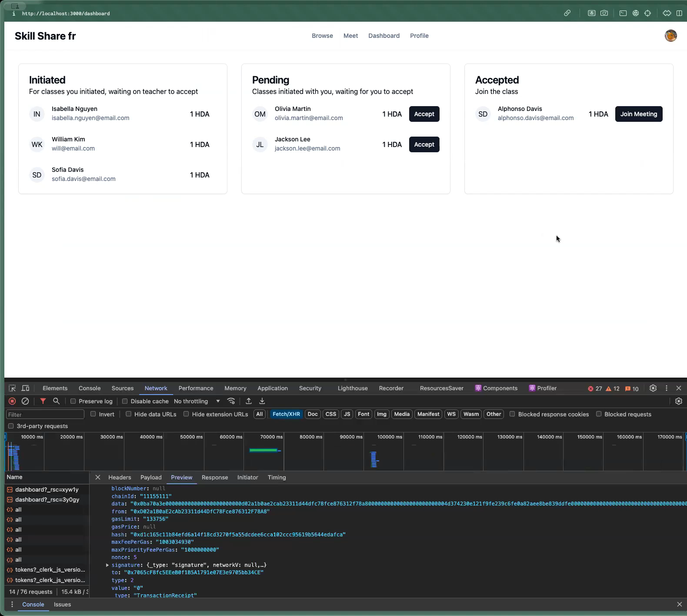Select the Fetch/XHR filter toggle

point(286,414)
